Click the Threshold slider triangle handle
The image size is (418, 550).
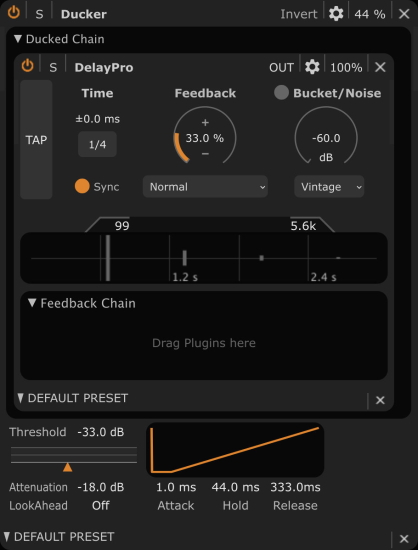67,467
